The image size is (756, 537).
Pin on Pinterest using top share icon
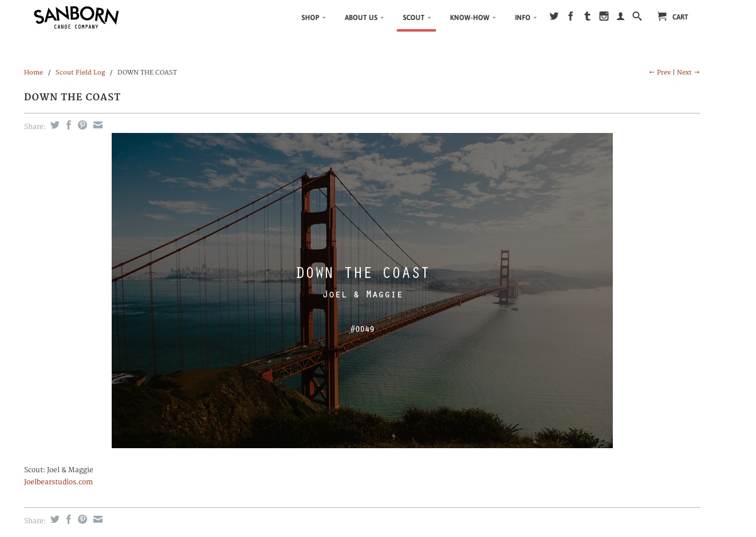point(82,125)
